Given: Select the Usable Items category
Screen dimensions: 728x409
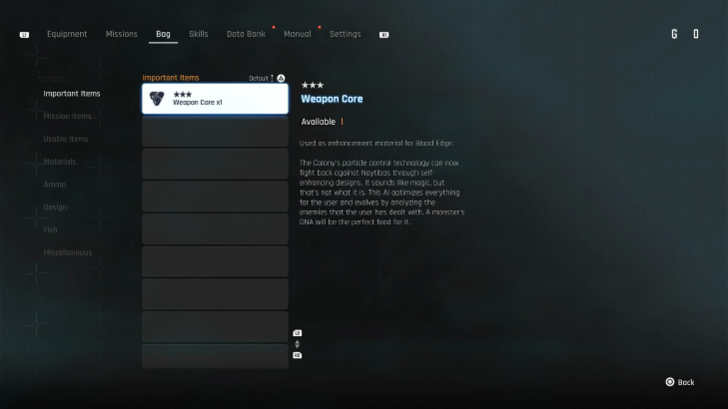Looking at the screenshot, I should pyautogui.click(x=65, y=139).
